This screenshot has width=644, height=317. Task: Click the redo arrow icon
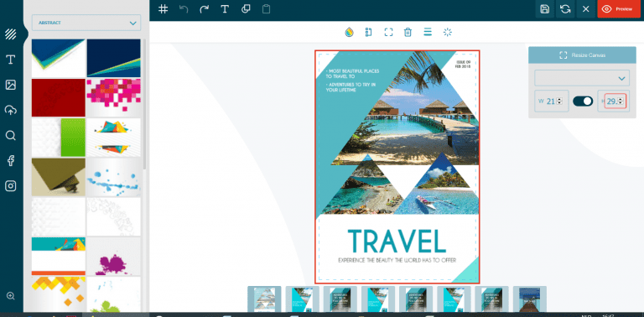[x=204, y=9]
